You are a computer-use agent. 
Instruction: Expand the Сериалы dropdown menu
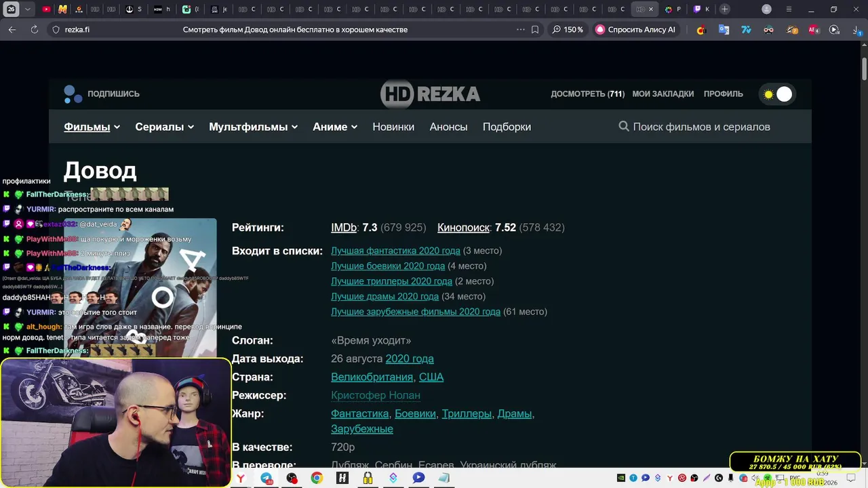point(164,127)
